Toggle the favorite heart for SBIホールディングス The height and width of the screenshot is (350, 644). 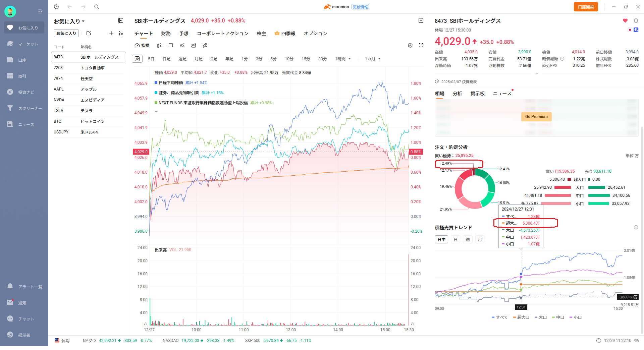(x=625, y=21)
